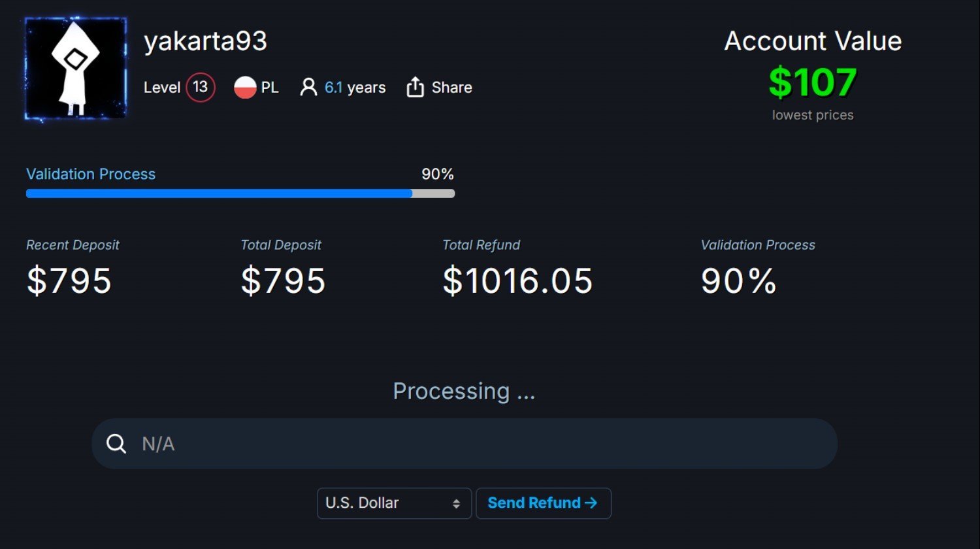Click the Share upload icon

tap(416, 88)
